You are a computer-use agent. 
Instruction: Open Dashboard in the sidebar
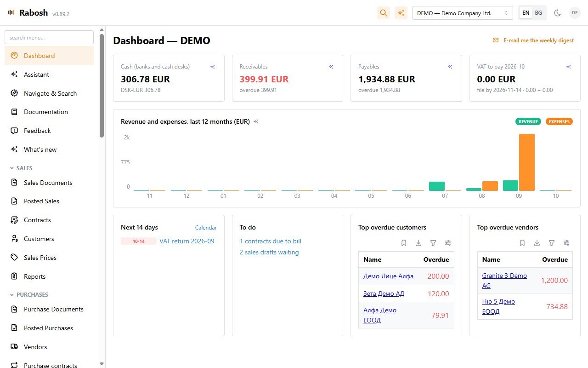[49, 56]
